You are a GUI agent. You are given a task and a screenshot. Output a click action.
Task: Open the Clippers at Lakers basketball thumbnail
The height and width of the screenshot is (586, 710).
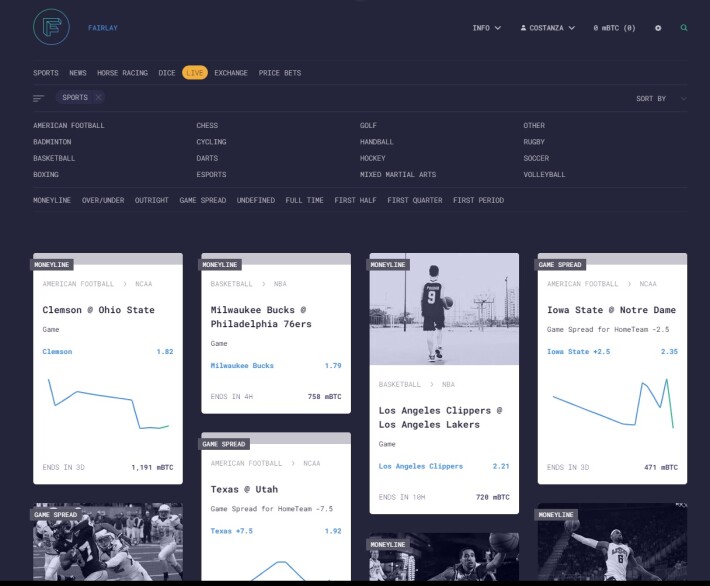point(444,309)
